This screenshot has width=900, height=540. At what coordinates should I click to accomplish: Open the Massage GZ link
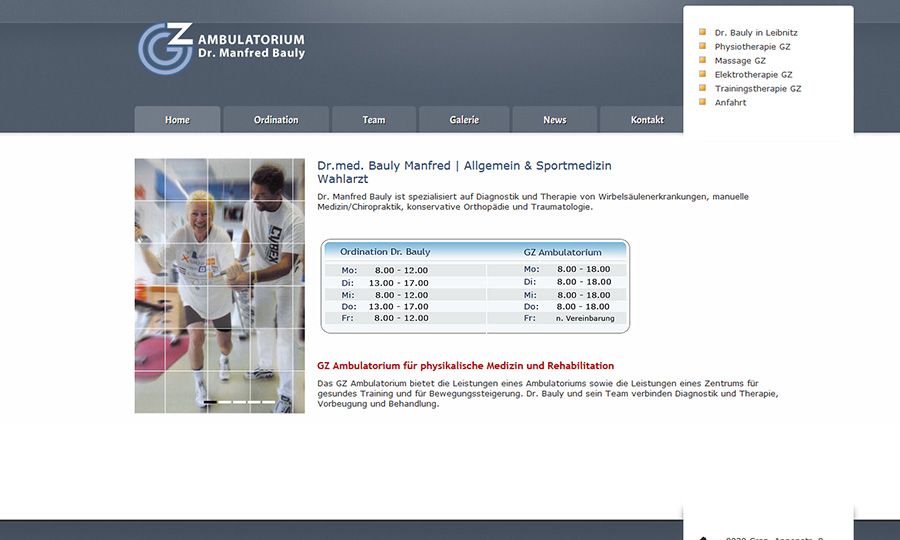(740, 60)
